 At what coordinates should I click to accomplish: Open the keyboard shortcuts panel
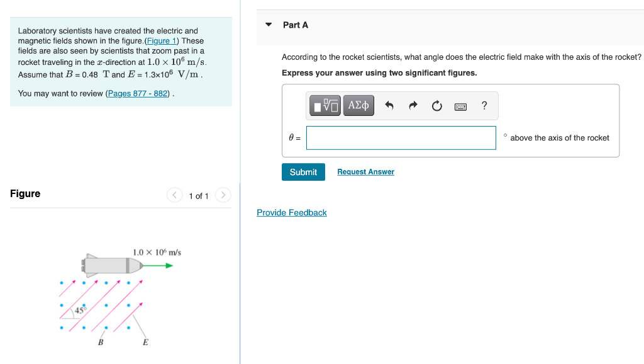click(460, 106)
